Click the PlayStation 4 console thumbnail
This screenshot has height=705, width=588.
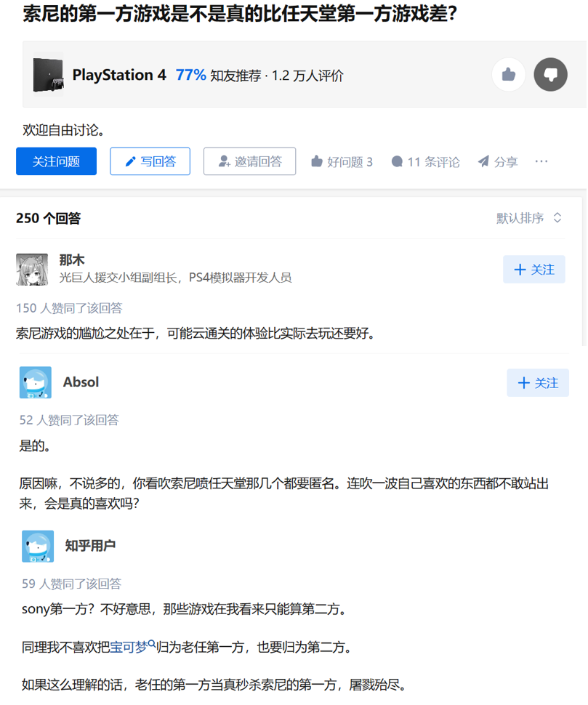point(48,74)
